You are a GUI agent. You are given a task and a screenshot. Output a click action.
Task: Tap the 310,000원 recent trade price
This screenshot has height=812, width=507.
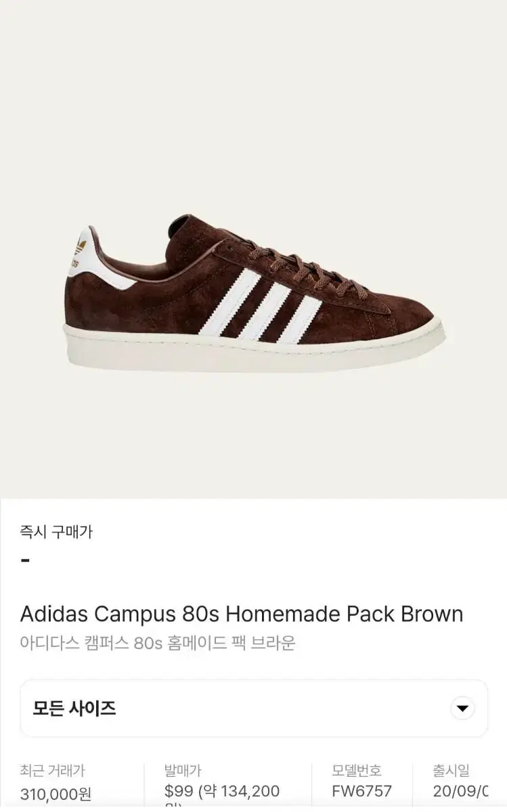(56, 794)
